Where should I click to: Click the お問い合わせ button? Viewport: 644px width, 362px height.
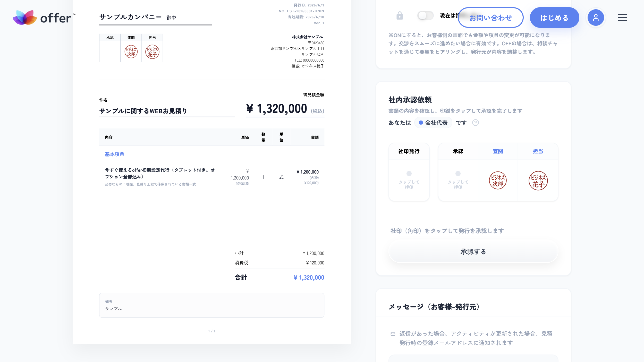coord(490,18)
